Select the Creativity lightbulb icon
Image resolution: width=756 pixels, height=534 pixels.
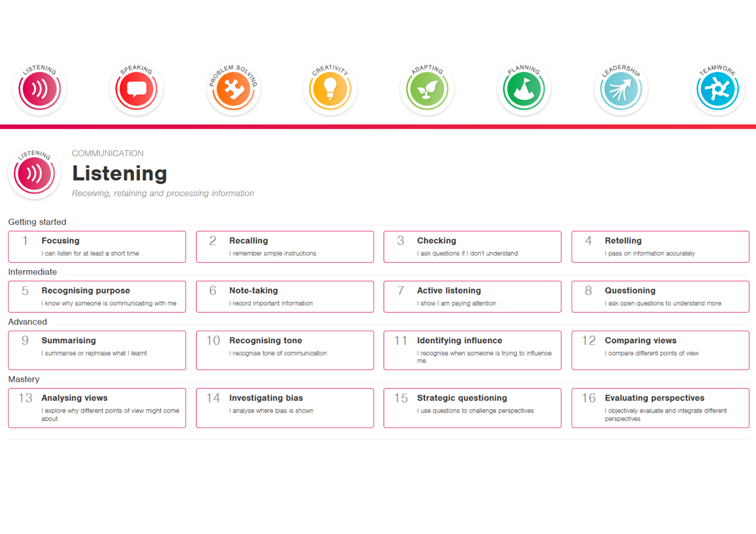click(x=330, y=88)
